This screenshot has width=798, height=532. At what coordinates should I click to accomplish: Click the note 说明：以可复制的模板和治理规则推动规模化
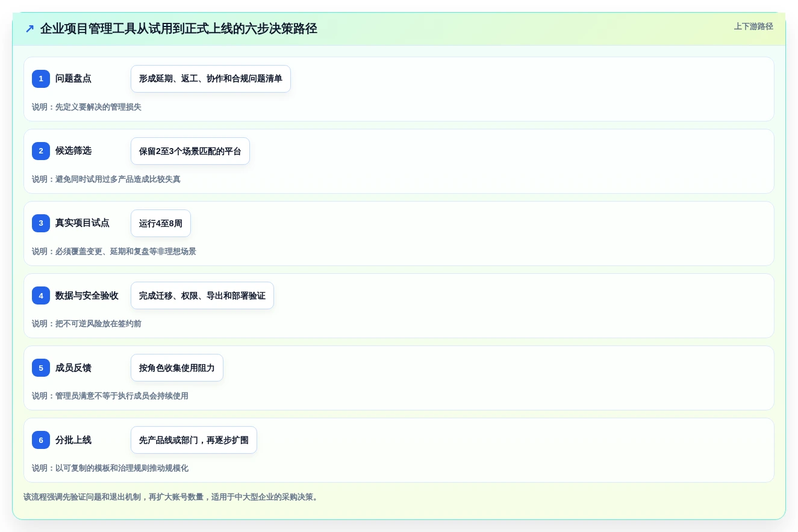(110, 468)
